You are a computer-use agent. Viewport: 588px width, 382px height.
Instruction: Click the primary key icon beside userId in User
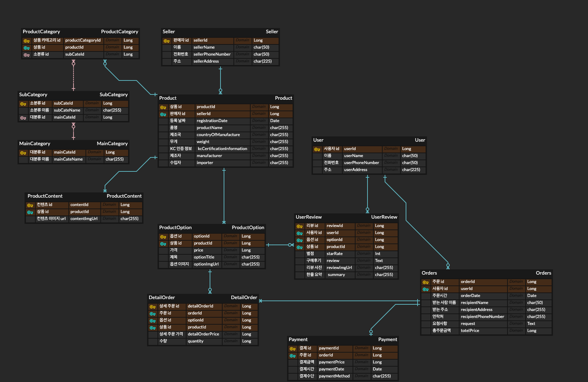click(317, 149)
